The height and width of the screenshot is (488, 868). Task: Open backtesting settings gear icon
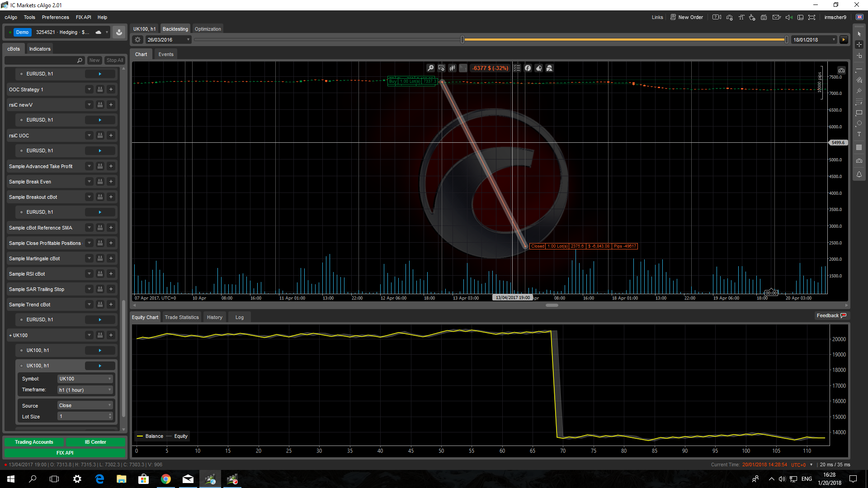pyautogui.click(x=137, y=40)
